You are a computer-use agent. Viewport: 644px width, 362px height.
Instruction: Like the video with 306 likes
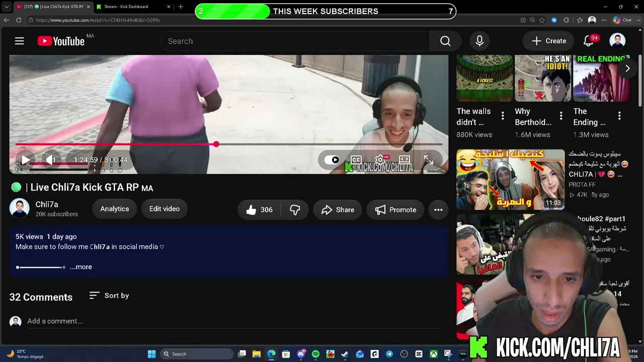(260, 210)
